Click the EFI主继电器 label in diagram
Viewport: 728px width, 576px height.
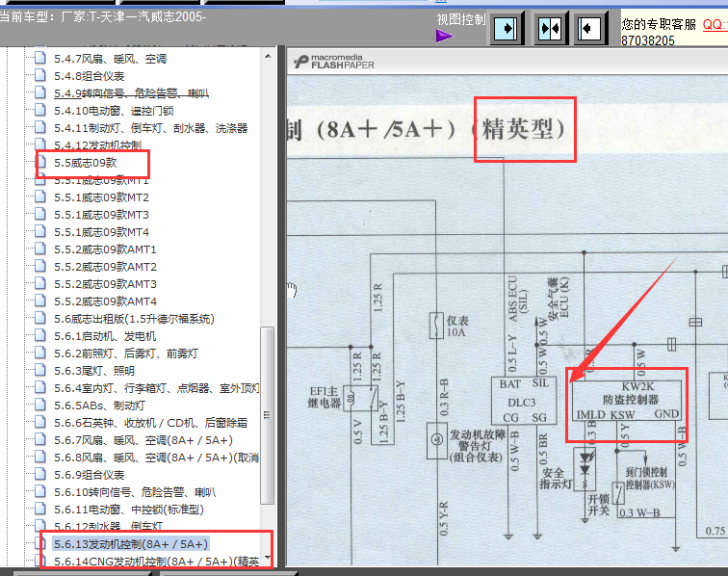tap(325, 397)
